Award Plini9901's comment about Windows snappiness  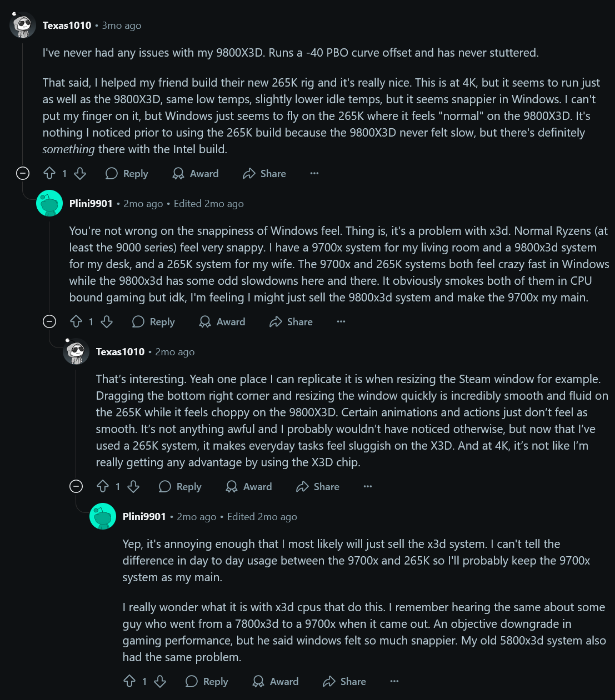pyautogui.click(x=222, y=322)
